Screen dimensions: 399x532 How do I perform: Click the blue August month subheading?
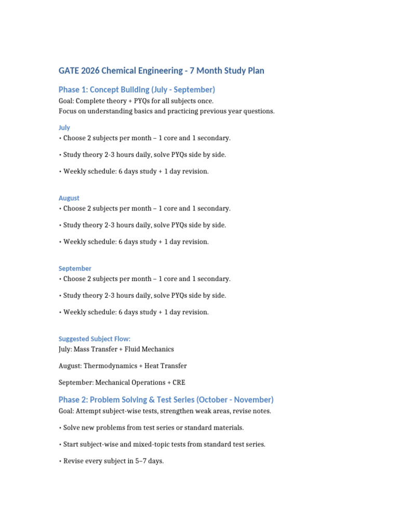[x=69, y=198]
